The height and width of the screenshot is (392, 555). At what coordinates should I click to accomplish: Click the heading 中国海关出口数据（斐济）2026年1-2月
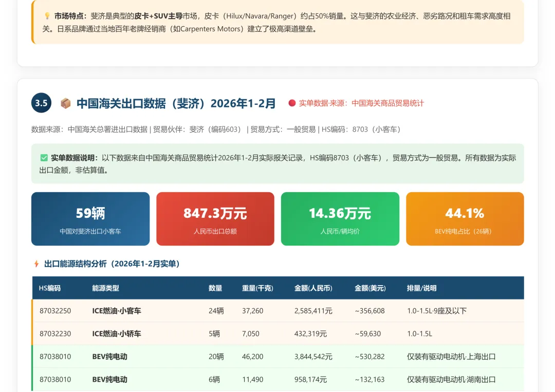[x=176, y=103]
